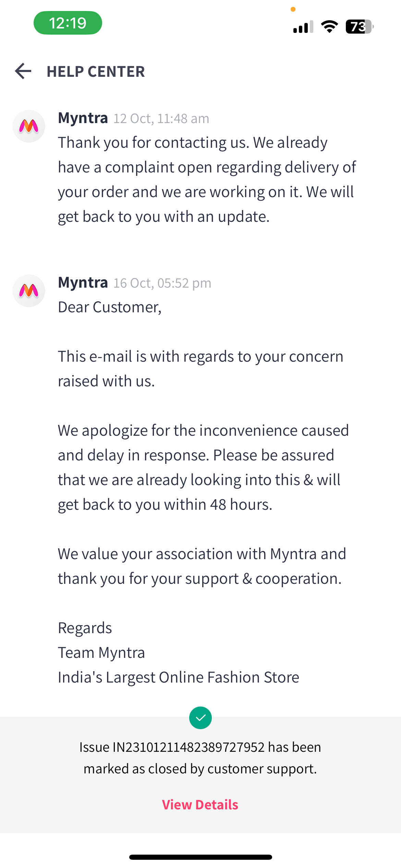Tap the back arrow in the header

tap(23, 71)
